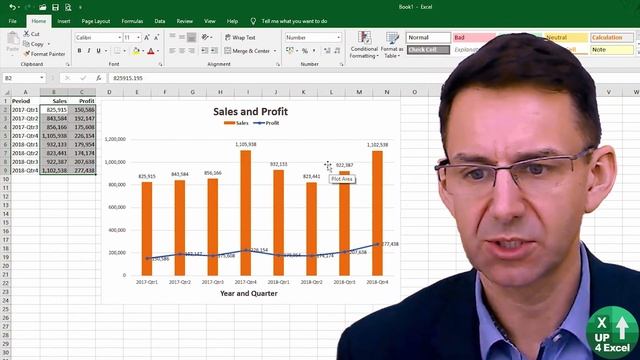The height and width of the screenshot is (360, 640).
Task: Click the Cut button
Action: (31, 34)
